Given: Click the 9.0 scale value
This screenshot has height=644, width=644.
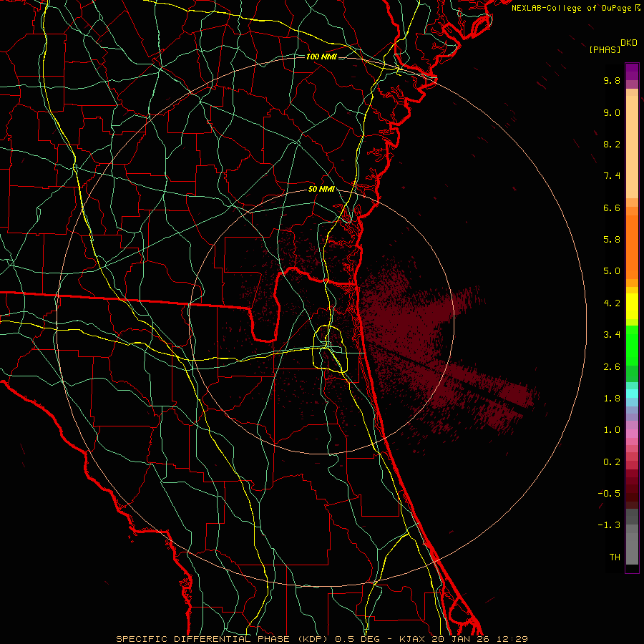Looking at the screenshot, I should pos(612,112).
